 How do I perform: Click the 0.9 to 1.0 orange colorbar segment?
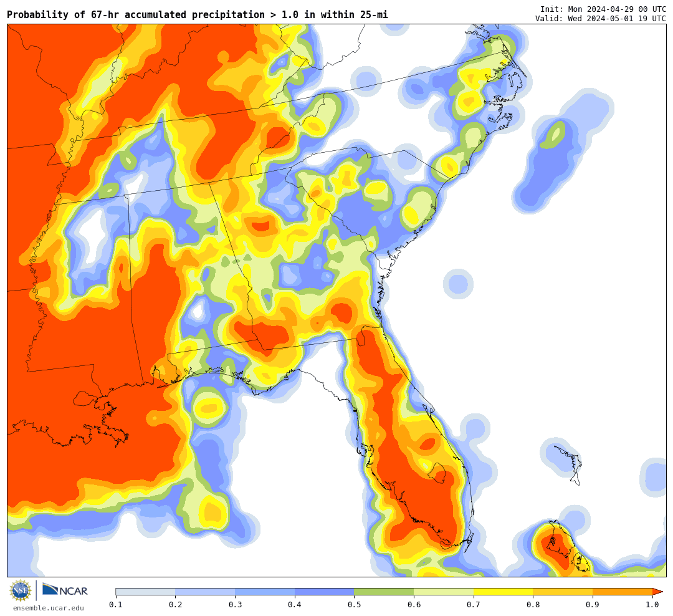(x=623, y=592)
